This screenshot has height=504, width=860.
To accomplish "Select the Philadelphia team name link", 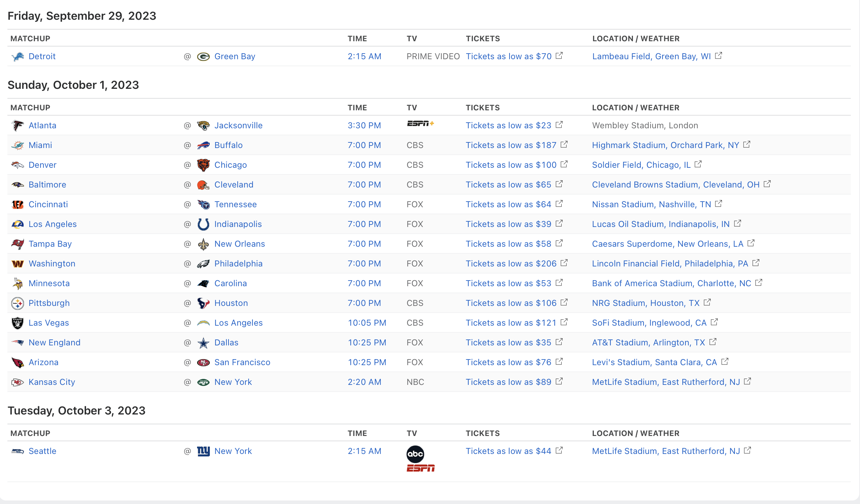I will [238, 264].
